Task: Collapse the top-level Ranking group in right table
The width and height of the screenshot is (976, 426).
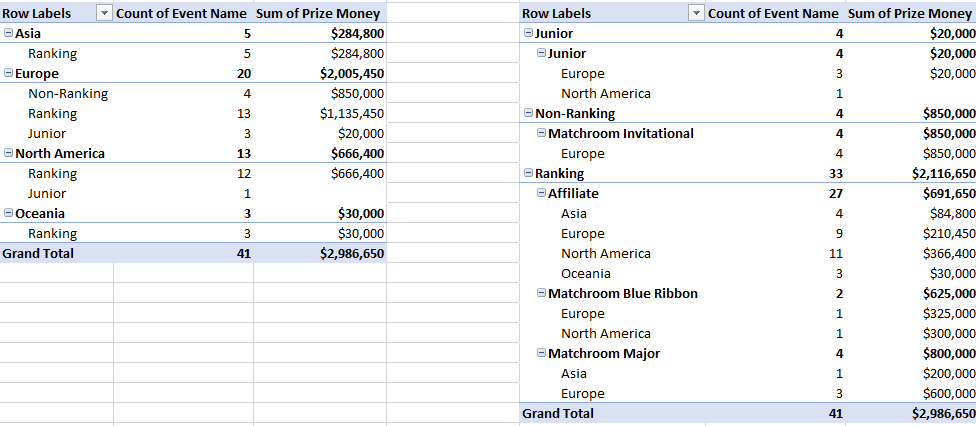Action: (529, 174)
